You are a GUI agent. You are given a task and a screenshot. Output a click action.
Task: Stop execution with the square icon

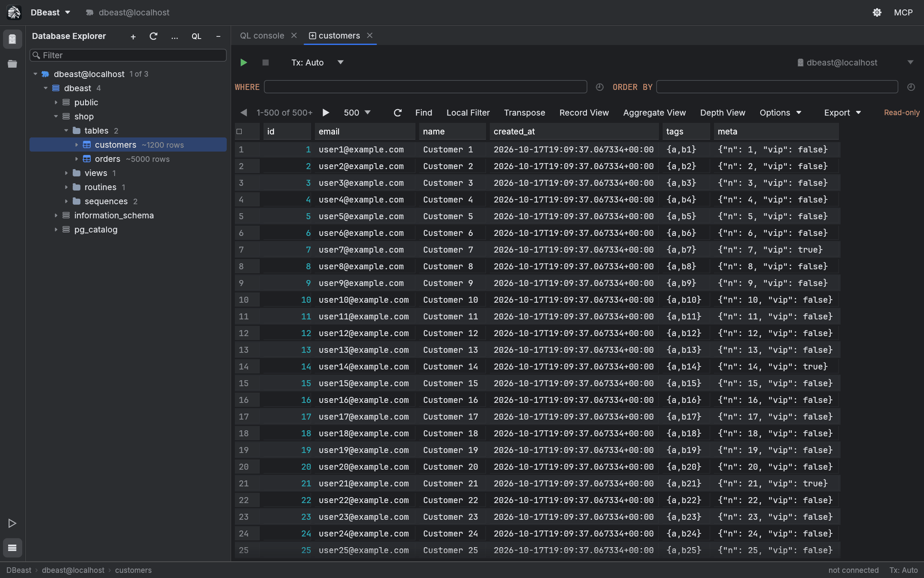tap(266, 63)
